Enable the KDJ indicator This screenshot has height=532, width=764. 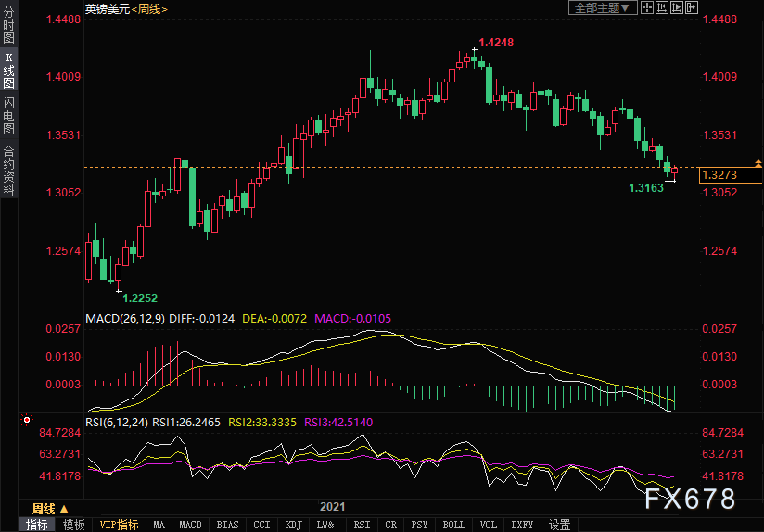click(x=293, y=525)
